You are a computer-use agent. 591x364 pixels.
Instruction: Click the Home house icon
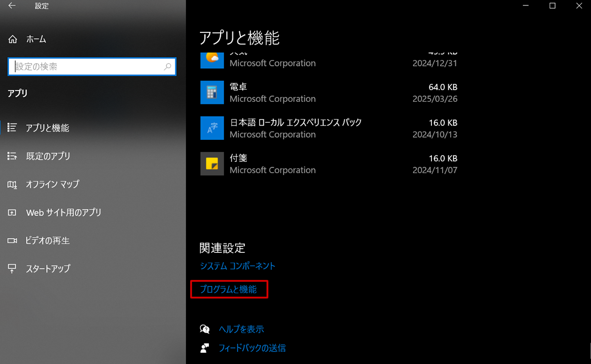click(13, 39)
